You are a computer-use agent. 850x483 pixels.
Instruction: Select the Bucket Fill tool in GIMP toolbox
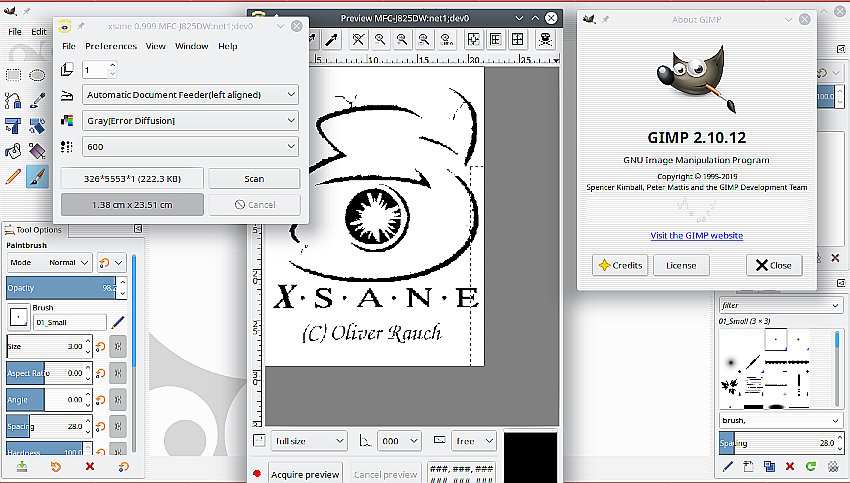(13, 151)
